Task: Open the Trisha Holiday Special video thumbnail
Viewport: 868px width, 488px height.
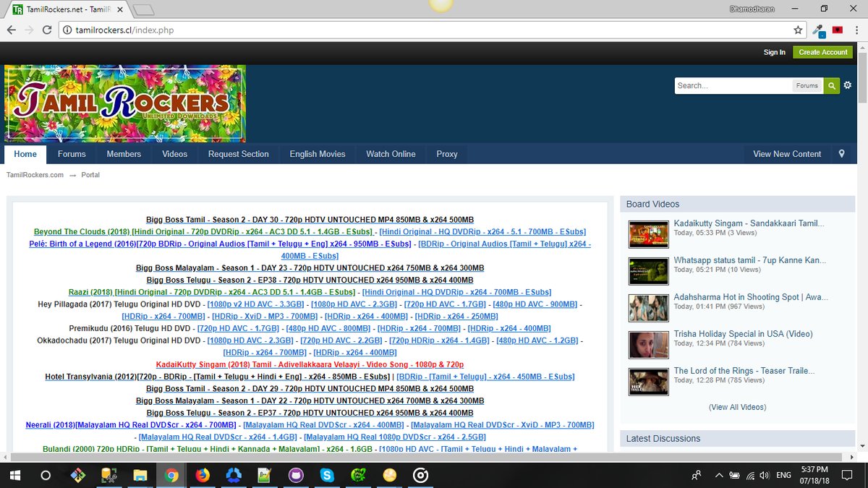Action: (x=648, y=345)
